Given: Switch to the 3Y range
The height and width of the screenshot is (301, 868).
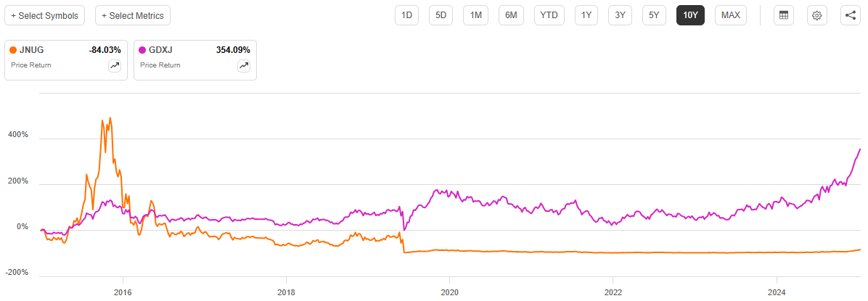Looking at the screenshot, I should (621, 15).
